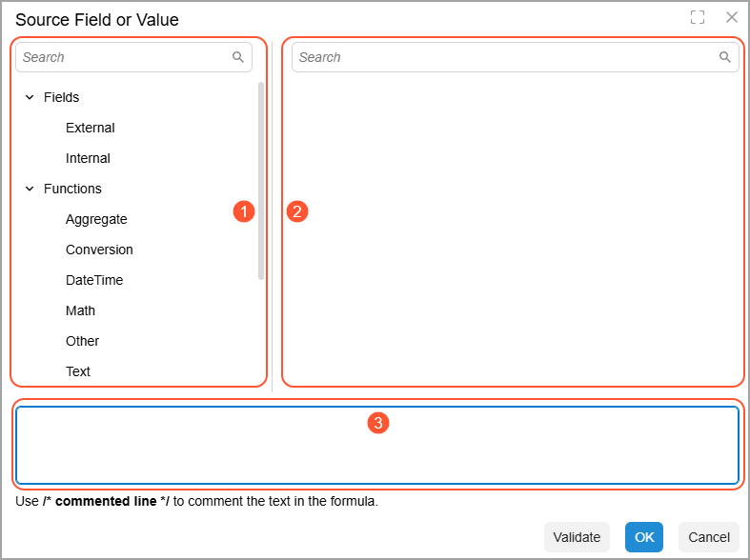The width and height of the screenshot is (750, 560).
Task: Click the magnifier icon in the right search box
Action: [x=724, y=57]
